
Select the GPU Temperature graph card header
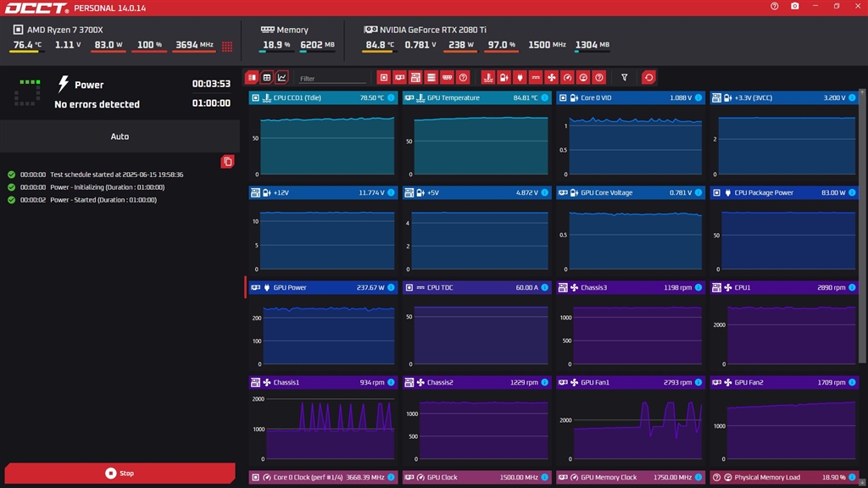coord(476,98)
